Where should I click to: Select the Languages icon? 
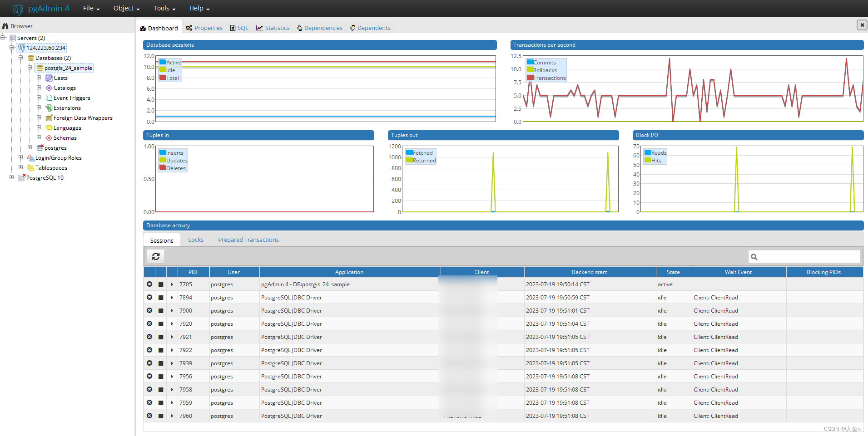[x=49, y=128]
